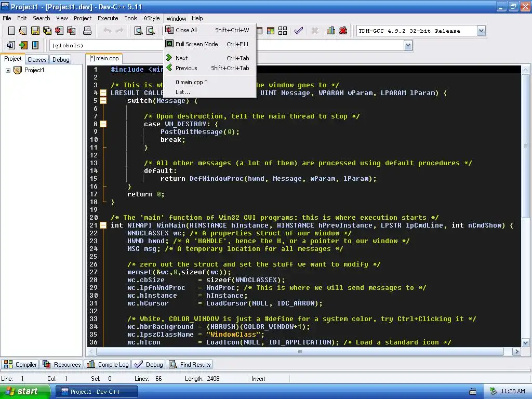This screenshot has width=532, height=399.
Task: Click the Project1 tree item label
Action: (34, 70)
